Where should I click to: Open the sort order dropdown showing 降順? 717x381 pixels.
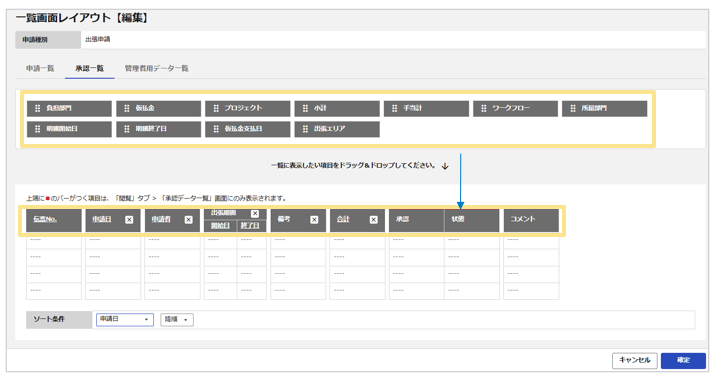[177, 319]
